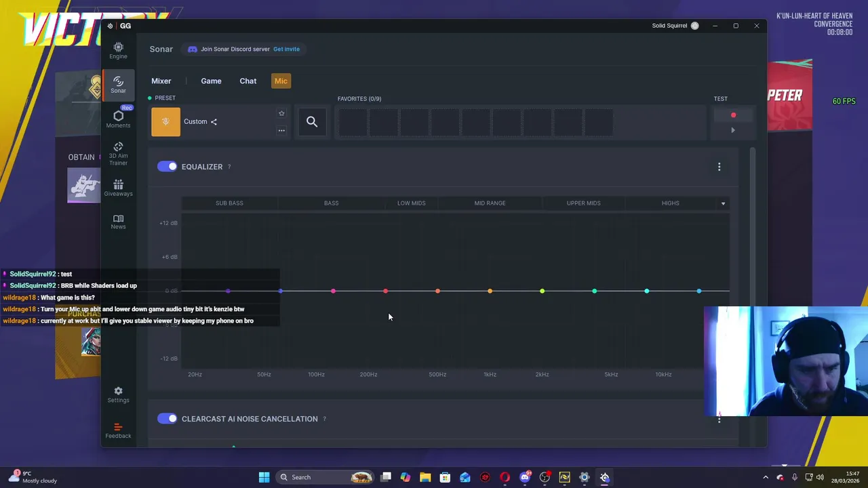Image resolution: width=868 pixels, height=488 pixels.
Task: Select the amber EQ point at 1kHz
Action: (490, 291)
